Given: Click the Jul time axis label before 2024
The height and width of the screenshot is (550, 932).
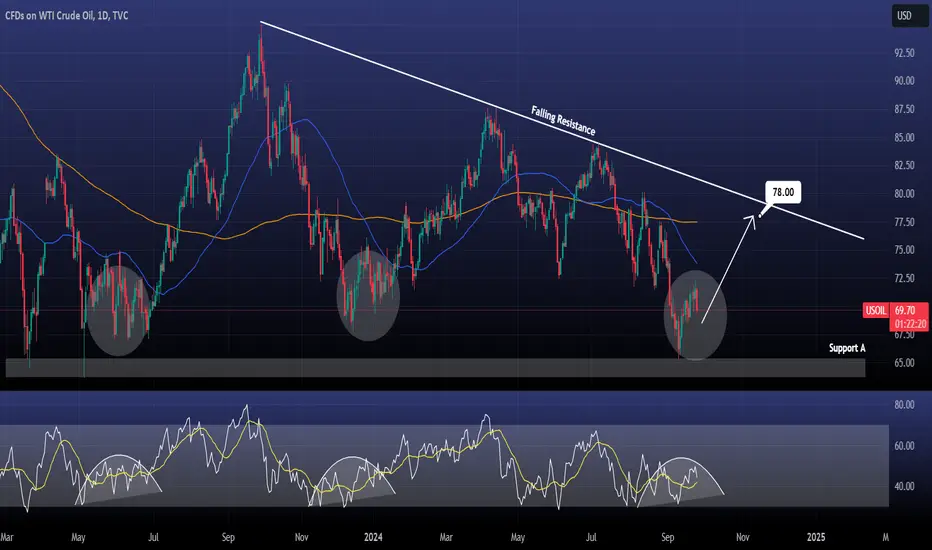Looking at the screenshot, I should tap(153, 538).
